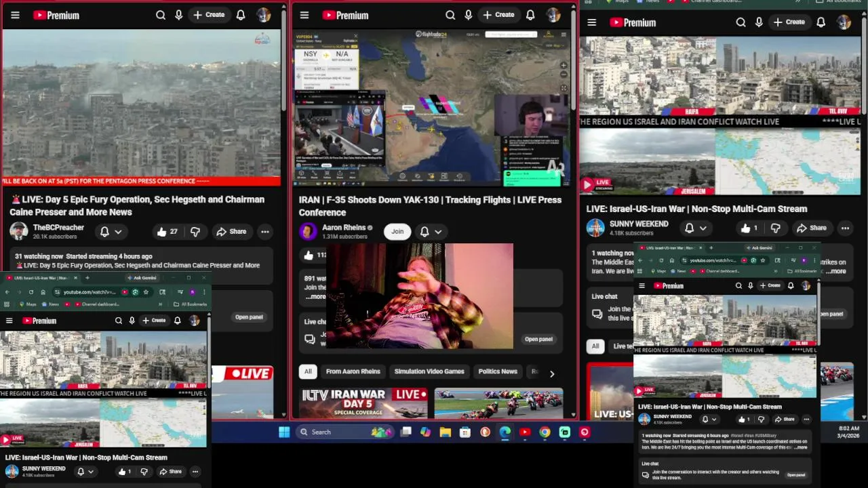868x488 pixels.
Task: Like video in bottom-left small window
Action: (125, 472)
